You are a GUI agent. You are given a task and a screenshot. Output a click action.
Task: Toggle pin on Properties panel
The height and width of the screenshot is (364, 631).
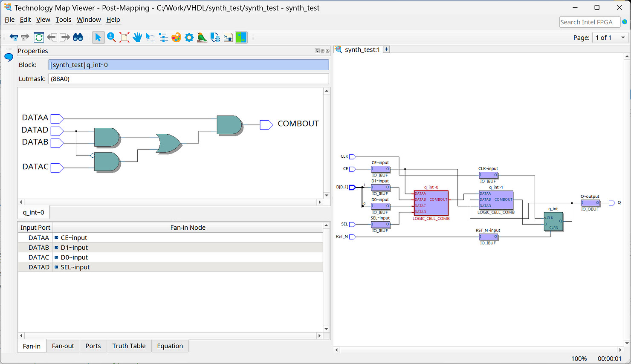(x=317, y=51)
